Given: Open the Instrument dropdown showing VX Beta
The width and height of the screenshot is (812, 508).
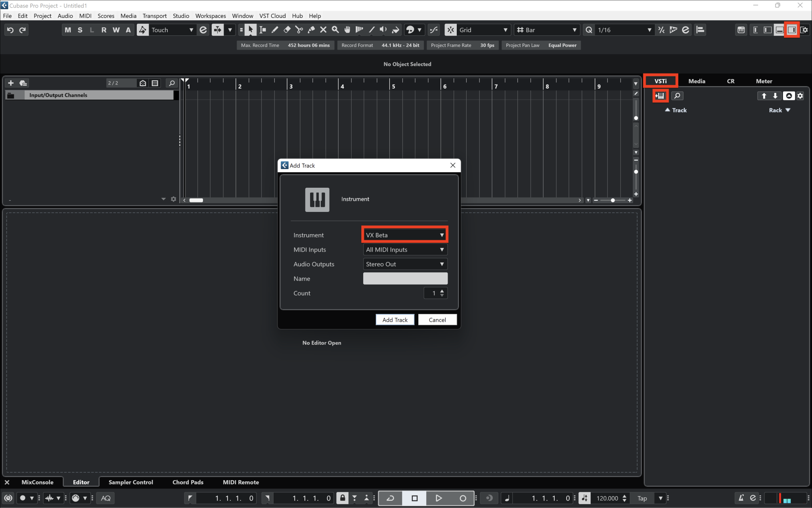Looking at the screenshot, I should pos(404,235).
